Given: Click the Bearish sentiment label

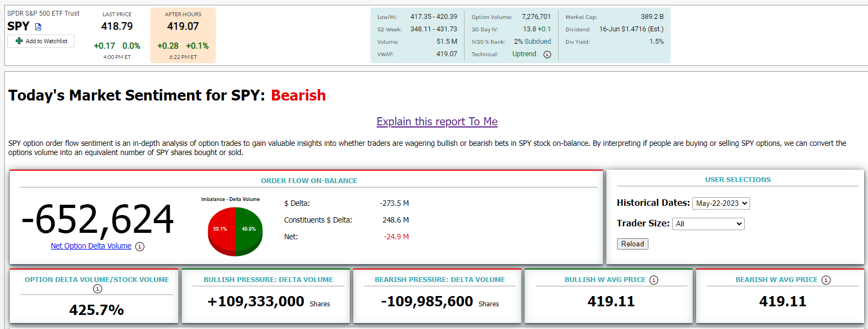Looking at the screenshot, I should pos(299,95).
